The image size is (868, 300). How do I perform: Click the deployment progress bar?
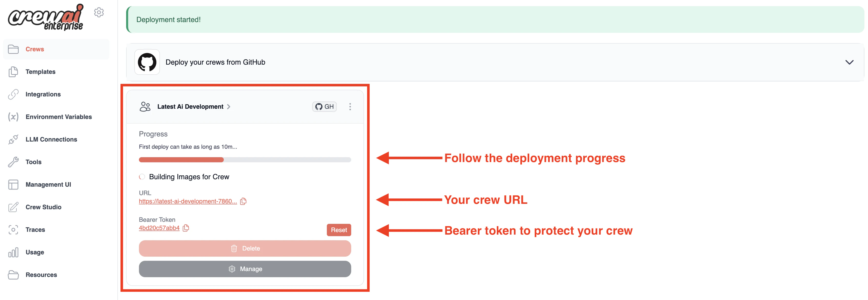tap(245, 159)
